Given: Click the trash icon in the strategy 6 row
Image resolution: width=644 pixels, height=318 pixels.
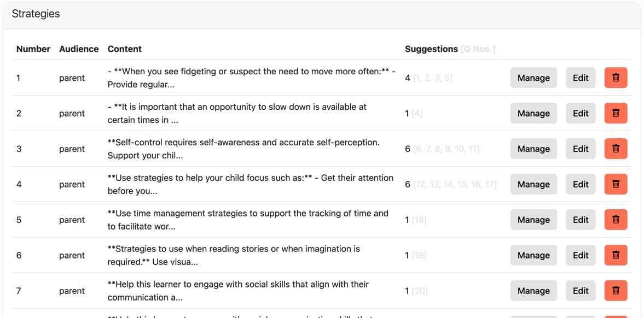Looking at the screenshot, I should click(616, 255).
